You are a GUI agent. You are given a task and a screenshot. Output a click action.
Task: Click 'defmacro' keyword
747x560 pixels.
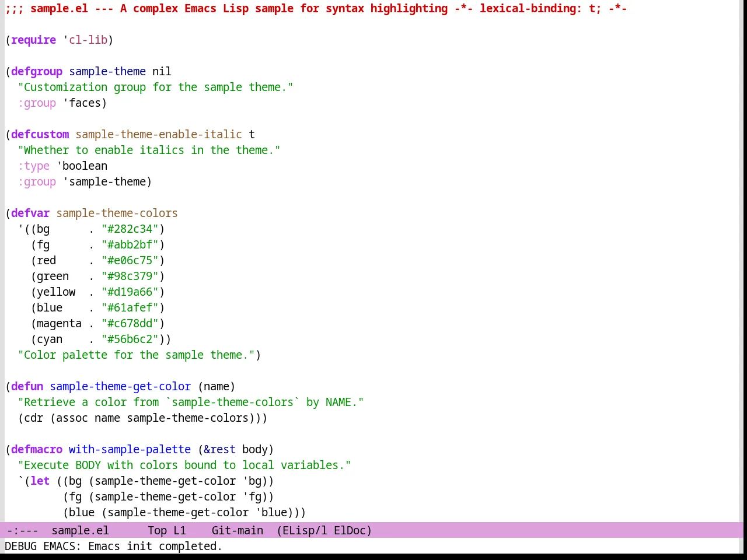click(x=37, y=449)
